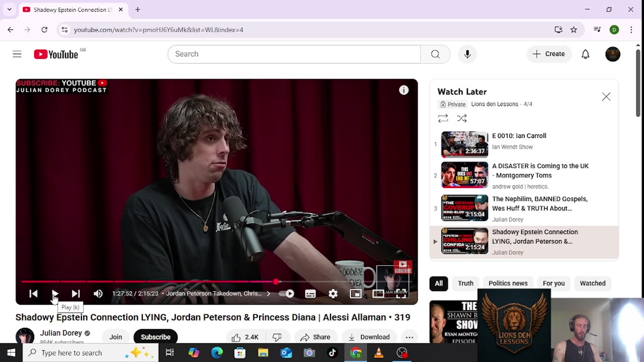Open VLC media player from taskbar
The image size is (644, 362).
pos(379,353)
